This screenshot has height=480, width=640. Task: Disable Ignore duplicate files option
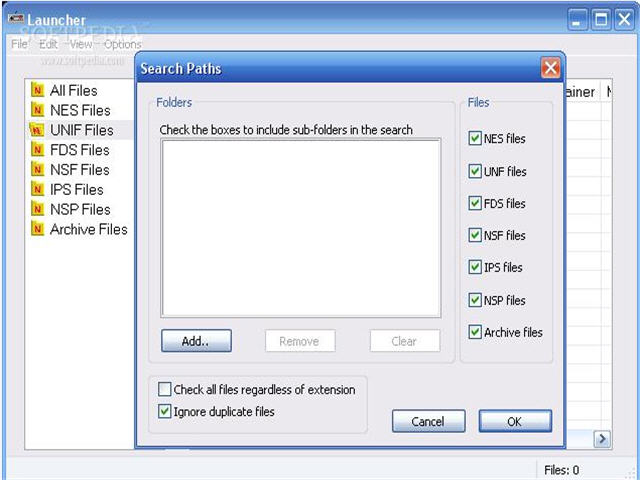click(164, 411)
